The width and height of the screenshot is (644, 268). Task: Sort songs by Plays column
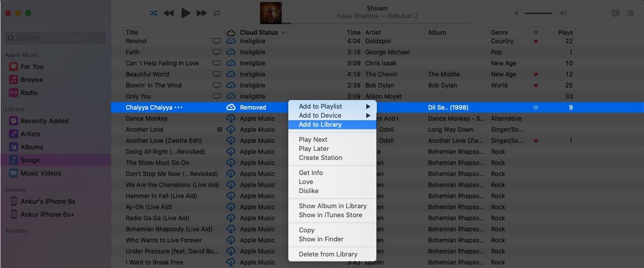(566, 32)
